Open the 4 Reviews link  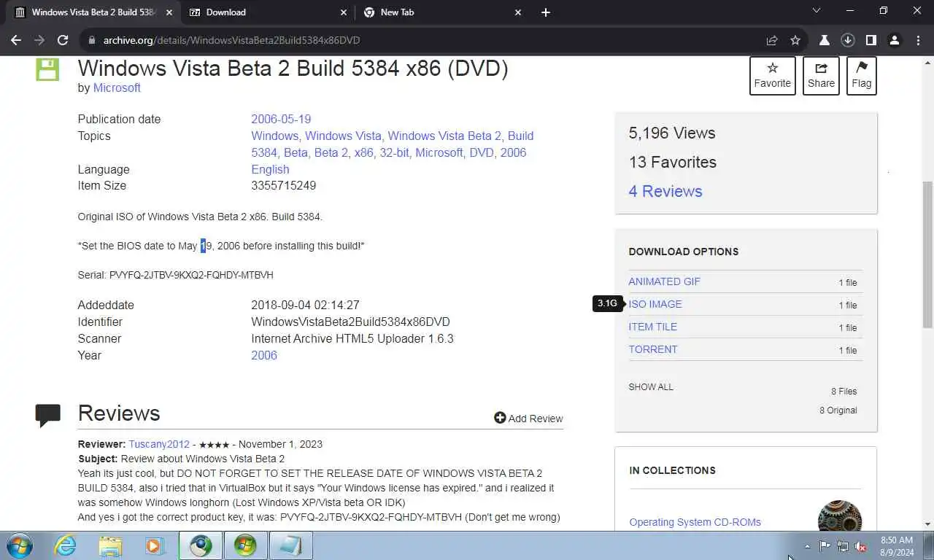pyautogui.click(x=665, y=191)
